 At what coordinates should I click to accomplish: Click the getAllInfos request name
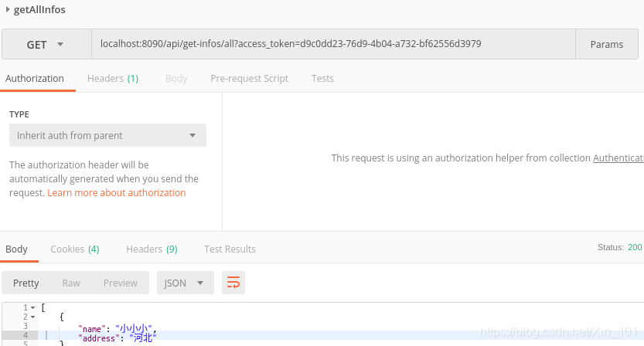39,9
